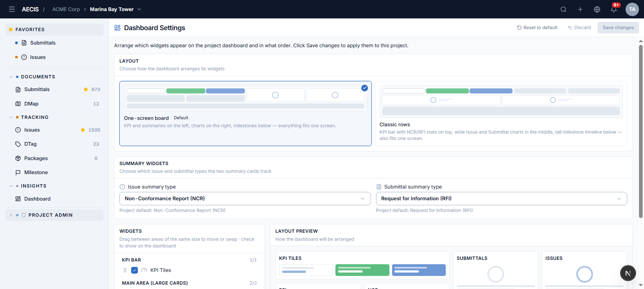Click the DTag tag icon
644x289 pixels.
[x=18, y=144]
